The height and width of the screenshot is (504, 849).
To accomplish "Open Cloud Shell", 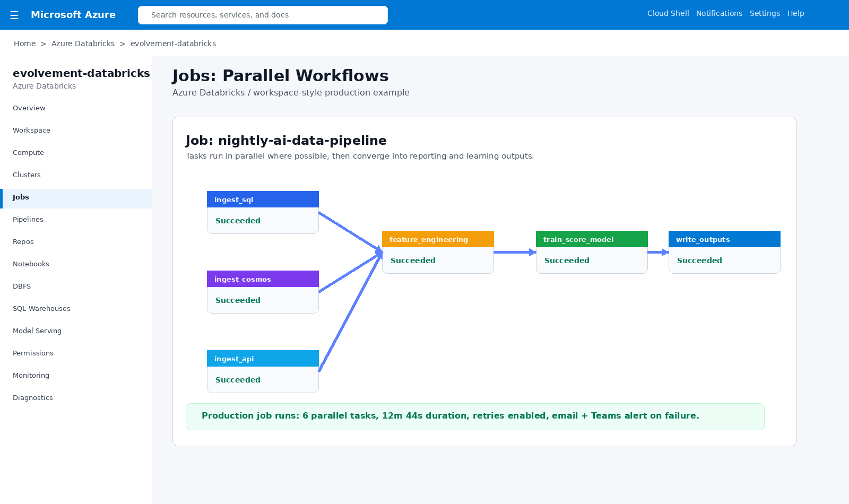I will coord(668,13).
